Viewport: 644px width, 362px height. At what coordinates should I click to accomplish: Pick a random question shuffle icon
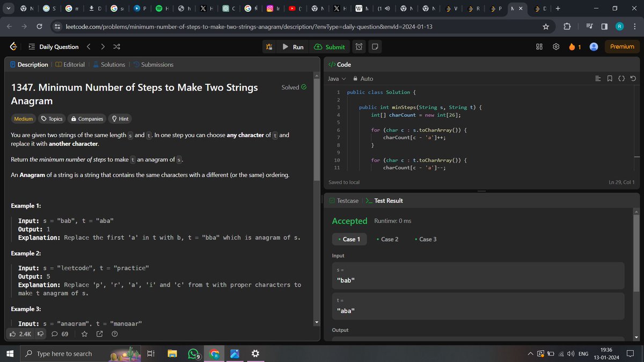(116, 47)
